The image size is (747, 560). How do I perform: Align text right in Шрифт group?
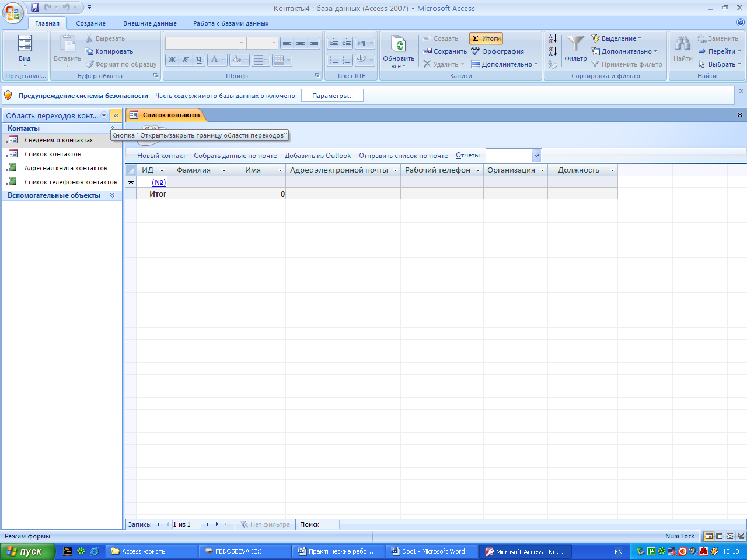click(313, 43)
